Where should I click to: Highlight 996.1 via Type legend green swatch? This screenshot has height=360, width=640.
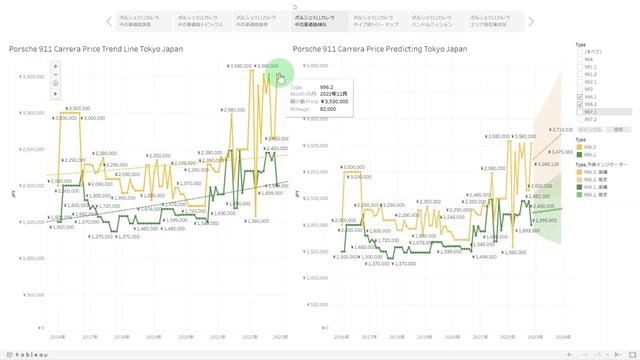(579, 155)
